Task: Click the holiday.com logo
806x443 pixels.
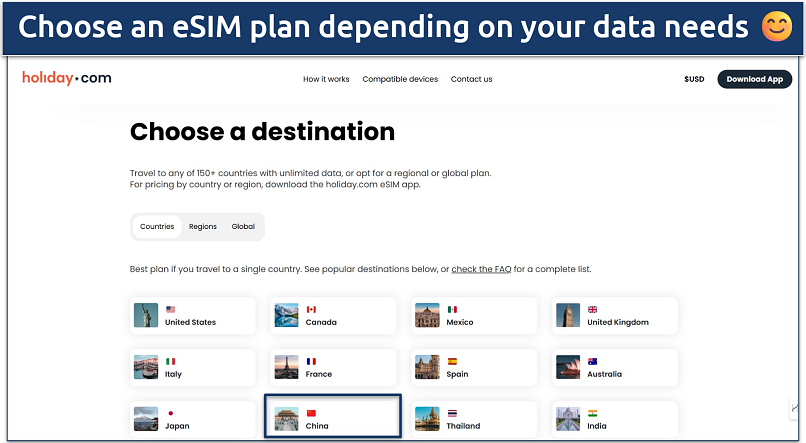Action: coord(67,78)
